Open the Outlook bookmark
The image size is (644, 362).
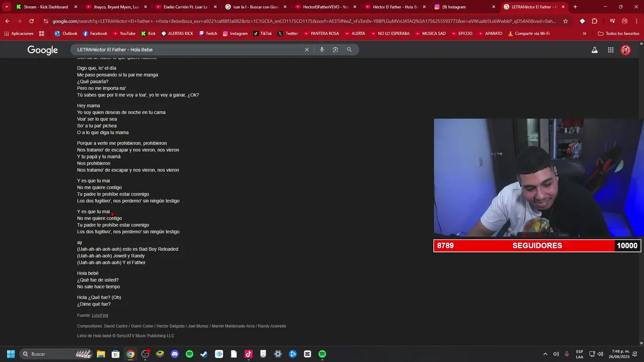[66, 33]
